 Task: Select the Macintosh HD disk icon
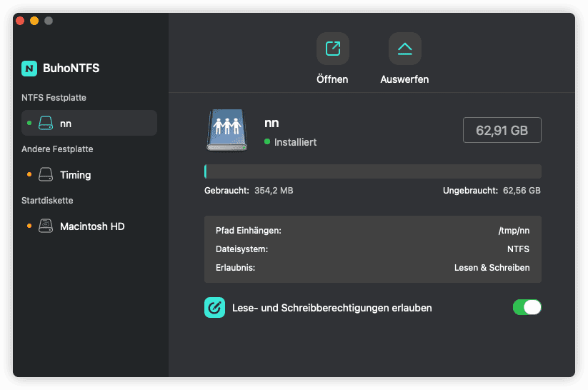46,226
